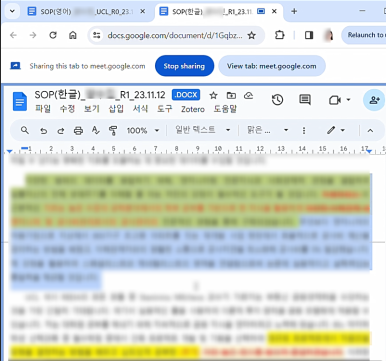Bookmark this page with the star
The width and height of the screenshot is (386, 361).
point(252,35)
